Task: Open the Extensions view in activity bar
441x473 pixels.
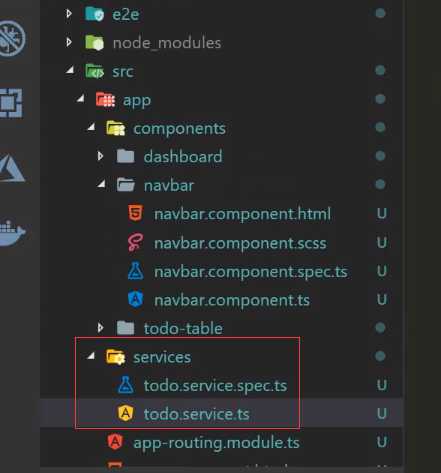Action: click(x=11, y=103)
